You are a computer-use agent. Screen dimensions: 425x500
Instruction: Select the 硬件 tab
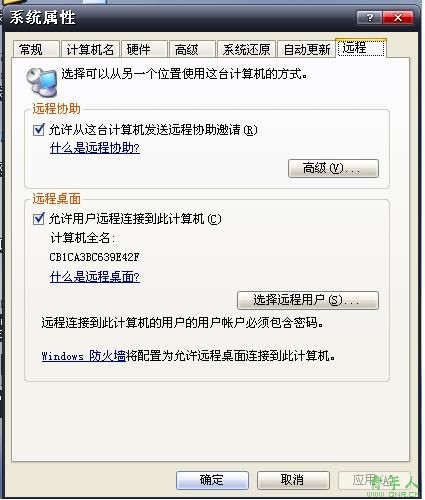144,49
